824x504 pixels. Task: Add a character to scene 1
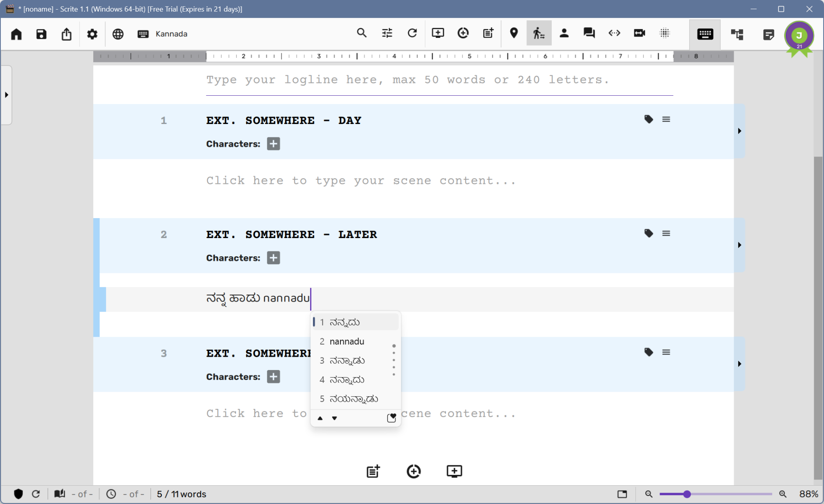[273, 144]
